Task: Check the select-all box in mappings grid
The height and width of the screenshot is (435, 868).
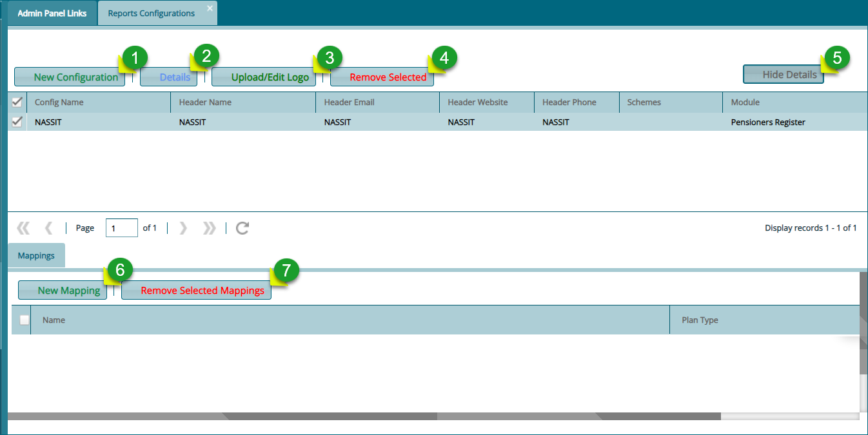Action: pos(24,320)
